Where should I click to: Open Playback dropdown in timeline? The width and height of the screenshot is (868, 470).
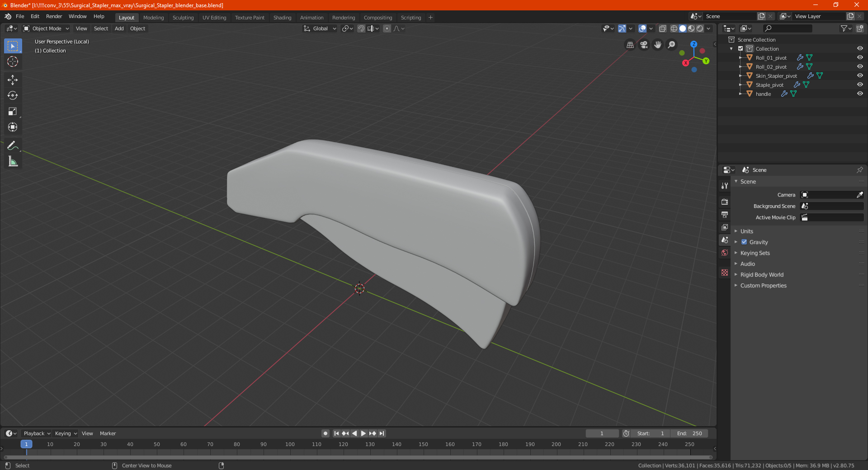click(x=37, y=433)
